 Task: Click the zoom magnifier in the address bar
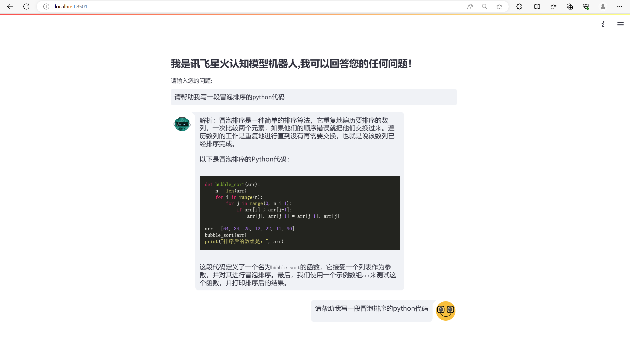click(x=484, y=6)
